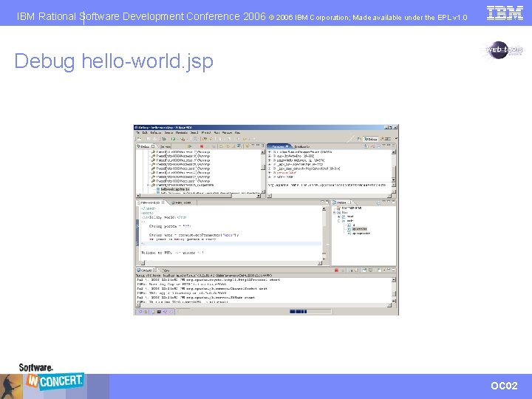The width and height of the screenshot is (532, 399).
Task: Click green Resume icon in Debug view
Action: click(190, 146)
